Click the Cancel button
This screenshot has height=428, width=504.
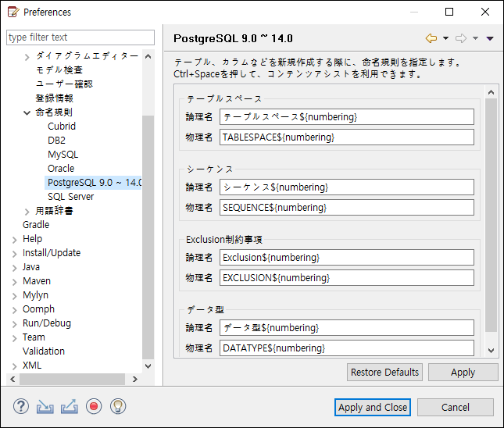455,408
